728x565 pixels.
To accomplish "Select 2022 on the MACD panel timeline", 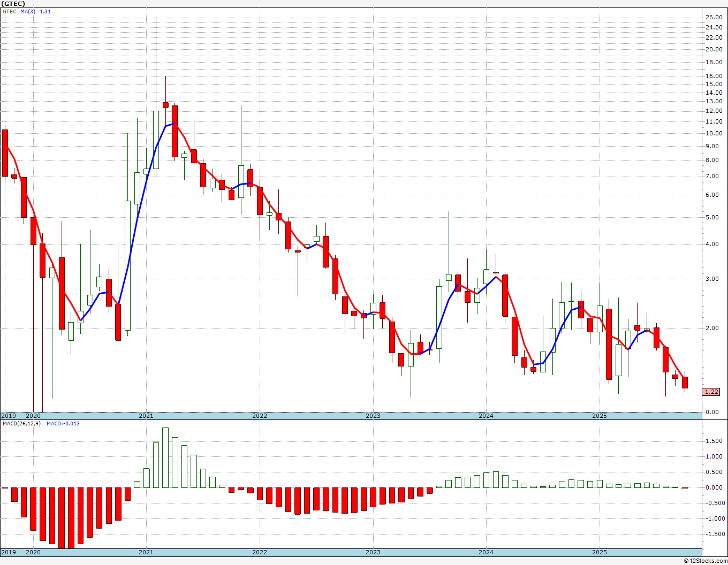I will (x=259, y=552).
